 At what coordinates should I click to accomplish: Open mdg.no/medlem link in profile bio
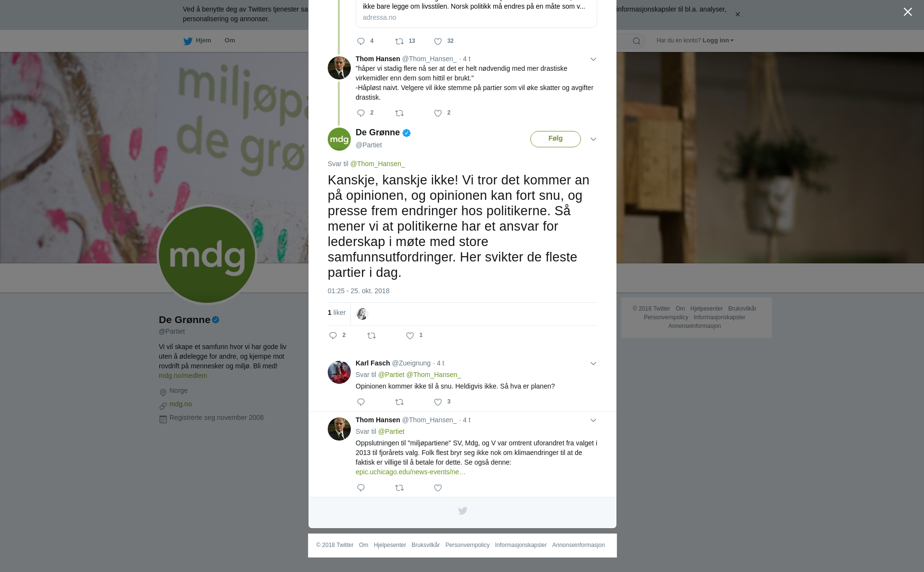(183, 376)
